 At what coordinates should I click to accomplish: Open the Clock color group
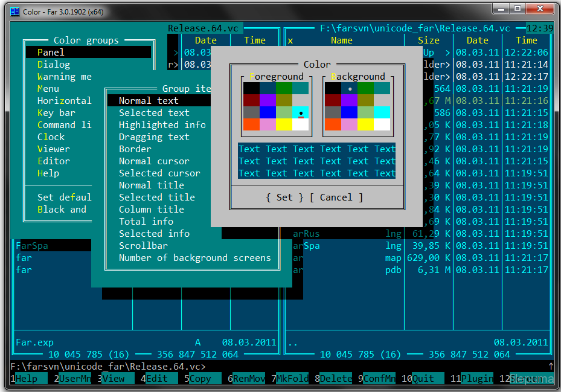pyautogui.click(x=51, y=137)
